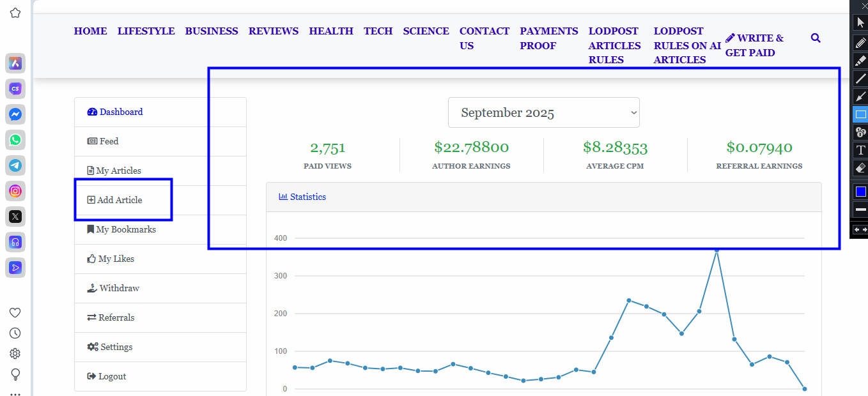Change the line thickness option
The width and height of the screenshot is (868, 396).
(860, 209)
